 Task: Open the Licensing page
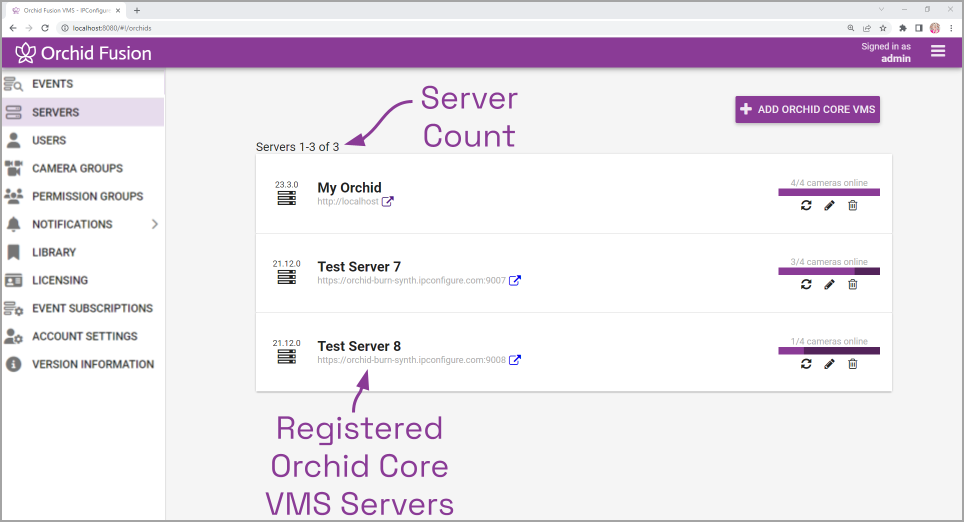tap(83, 280)
